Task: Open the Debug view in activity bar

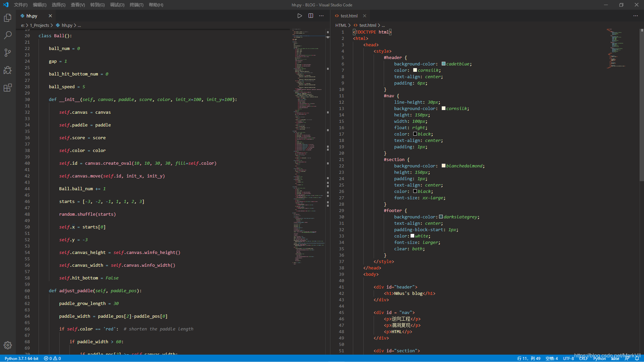Action: click(x=7, y=70)
